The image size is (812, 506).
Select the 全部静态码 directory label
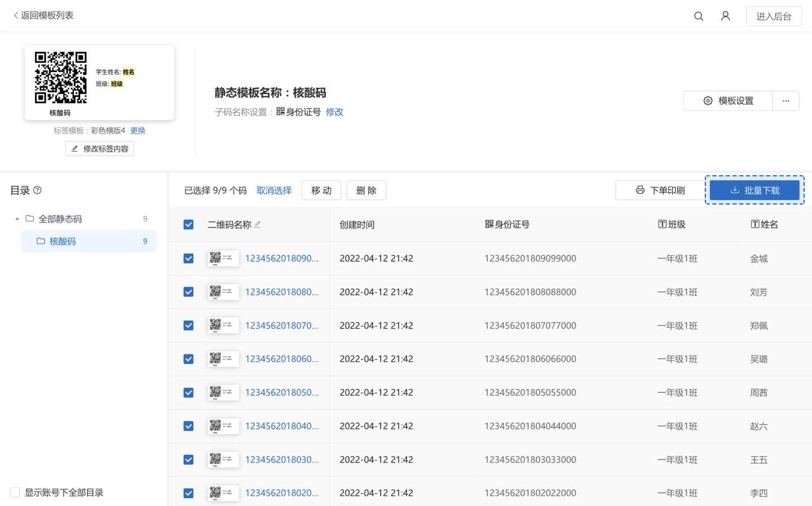click(60, 219)
